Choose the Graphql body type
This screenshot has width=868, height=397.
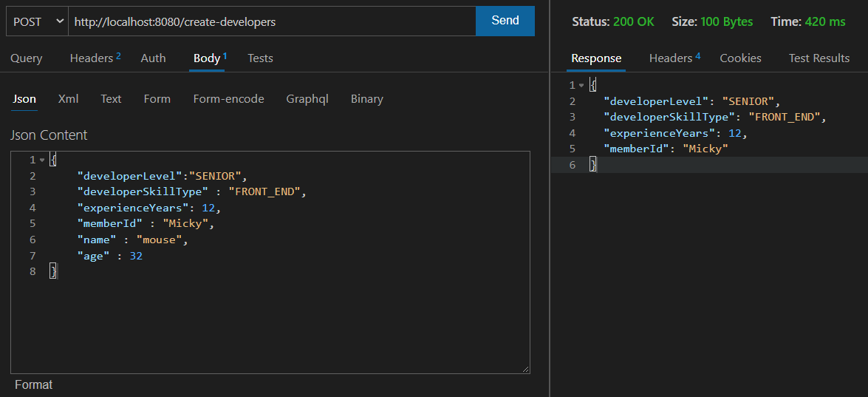pyautogui.click(x=307, y=99)
